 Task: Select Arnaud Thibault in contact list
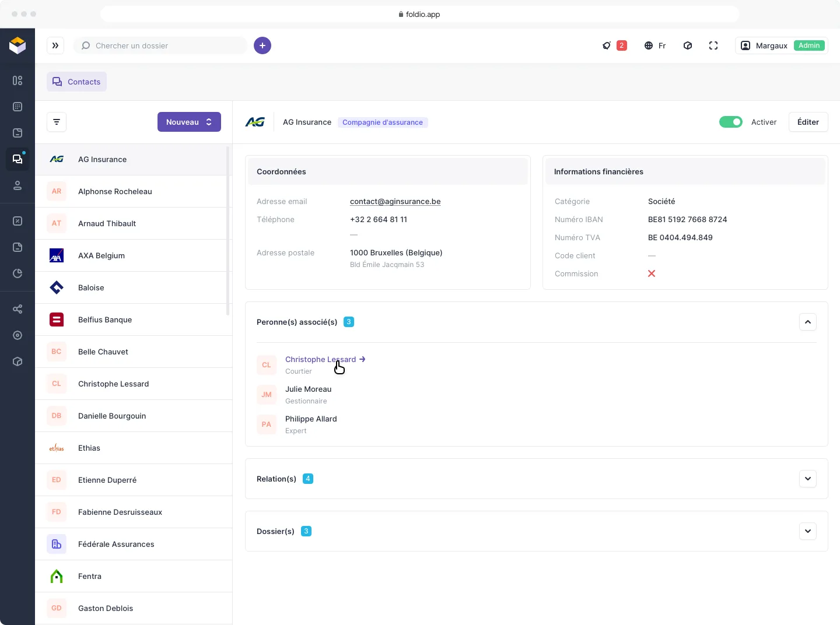coord(134,223)
